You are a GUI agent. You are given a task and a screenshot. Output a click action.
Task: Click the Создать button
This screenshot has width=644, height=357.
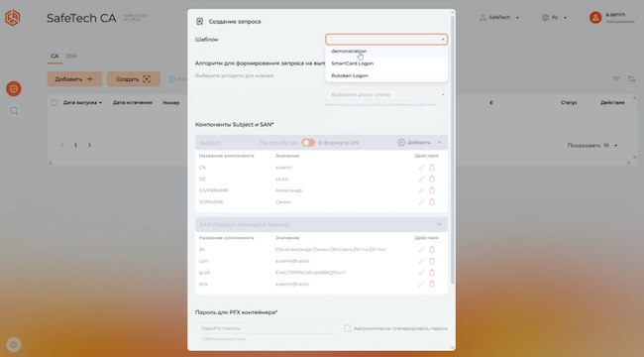point(134,79)
